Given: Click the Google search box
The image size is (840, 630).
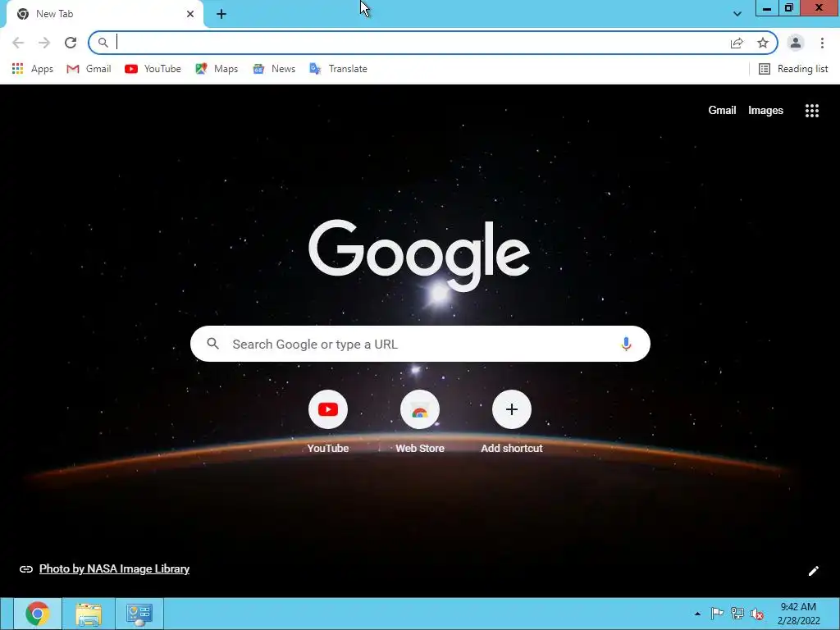Looking at the screenshot, I should click(x=420, y=344).
